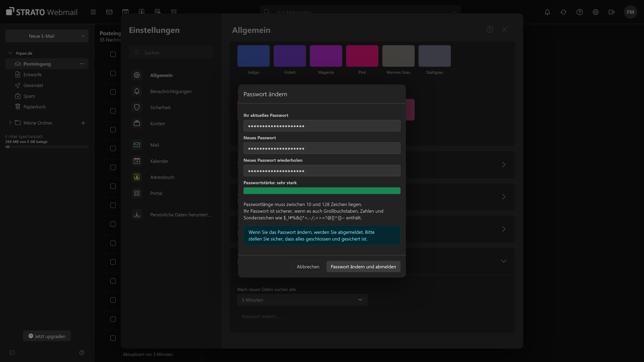This screenshot has width=644, height=362.
Task: Click the notification bell icon
Action: tap(547, 12)
